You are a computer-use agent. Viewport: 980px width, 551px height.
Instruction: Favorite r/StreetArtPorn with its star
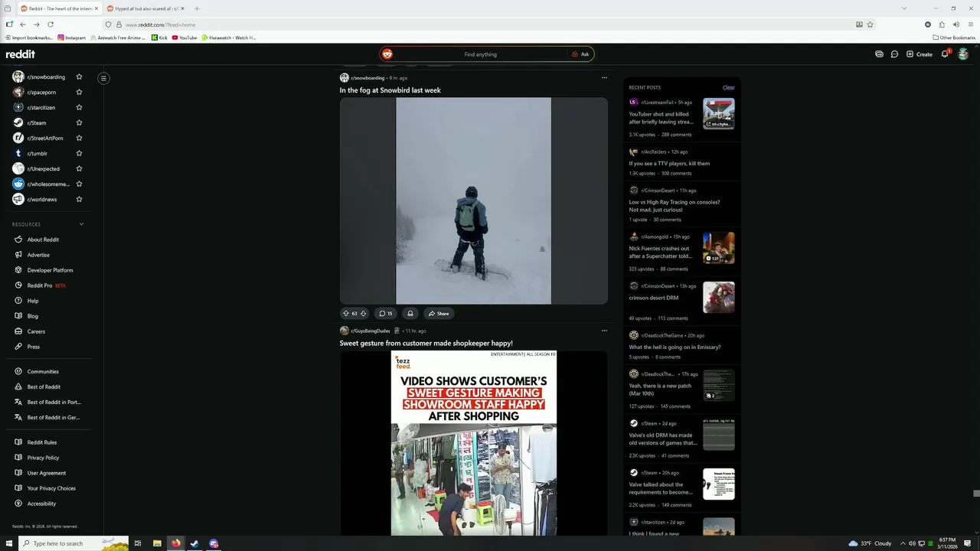coord(79,139)
